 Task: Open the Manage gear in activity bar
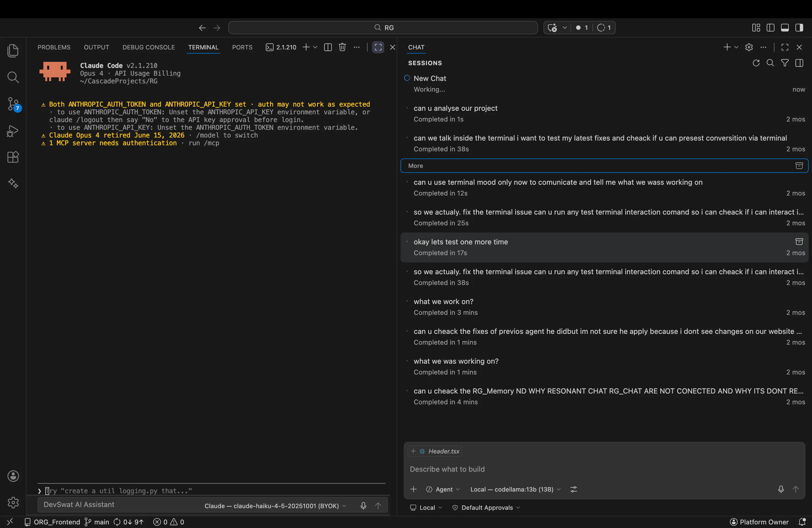click(13, 502)
